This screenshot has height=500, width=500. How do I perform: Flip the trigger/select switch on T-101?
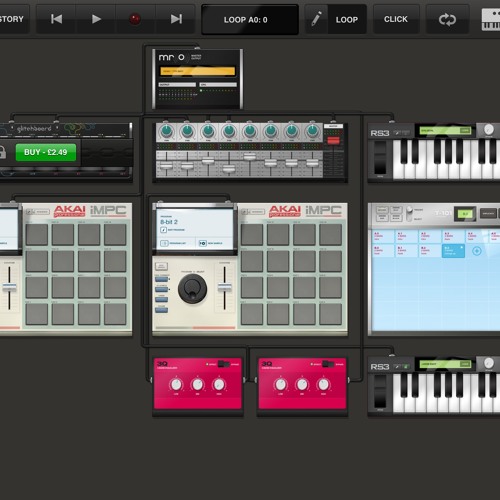click(409, 214)
